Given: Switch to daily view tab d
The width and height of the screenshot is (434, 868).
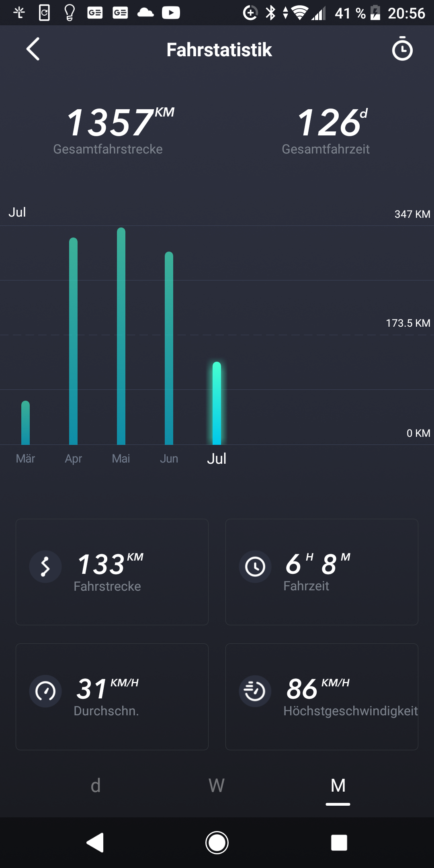Looking at the screenshot, I should [x=96, y=786].
